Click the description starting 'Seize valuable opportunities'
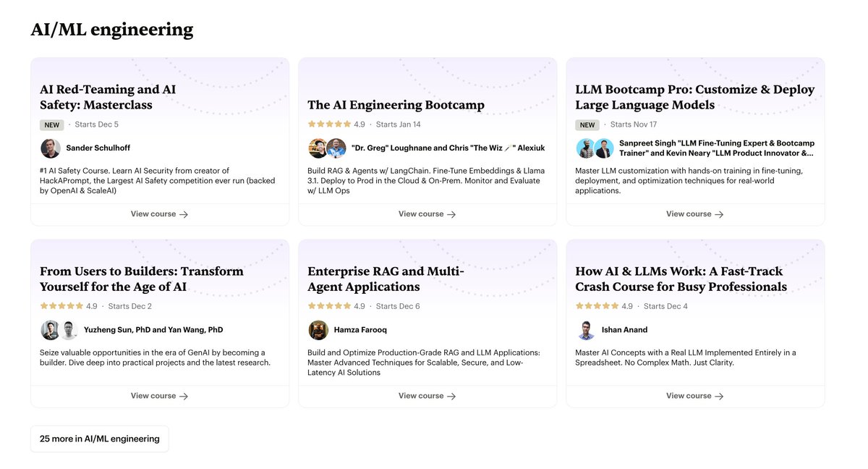Screen dimensions: 868x469 point(155,358)
